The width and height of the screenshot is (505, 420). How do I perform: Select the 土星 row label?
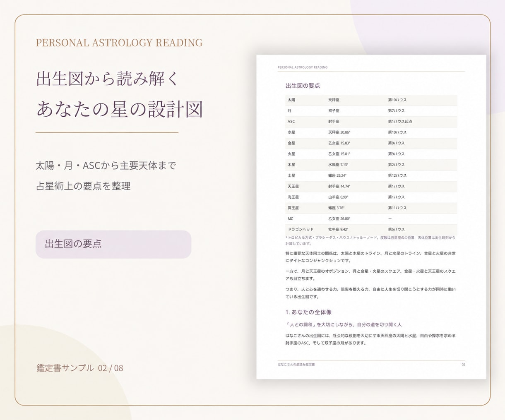tap(291, 175)
